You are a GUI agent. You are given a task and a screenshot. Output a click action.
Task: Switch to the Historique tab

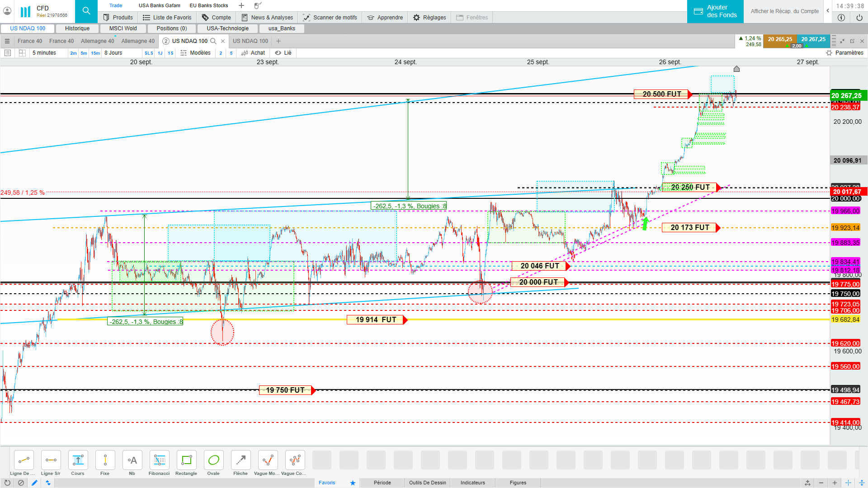[x=77, y=28]
